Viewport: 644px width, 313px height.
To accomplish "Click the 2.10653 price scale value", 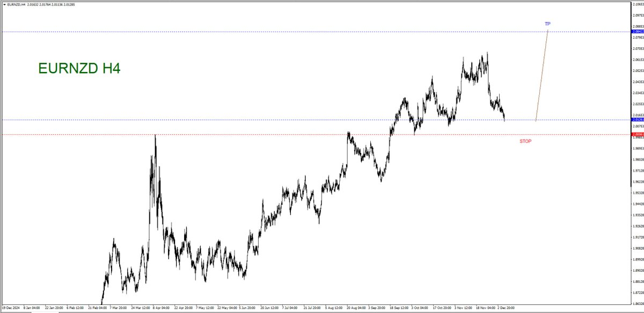I will click(639, 4).
